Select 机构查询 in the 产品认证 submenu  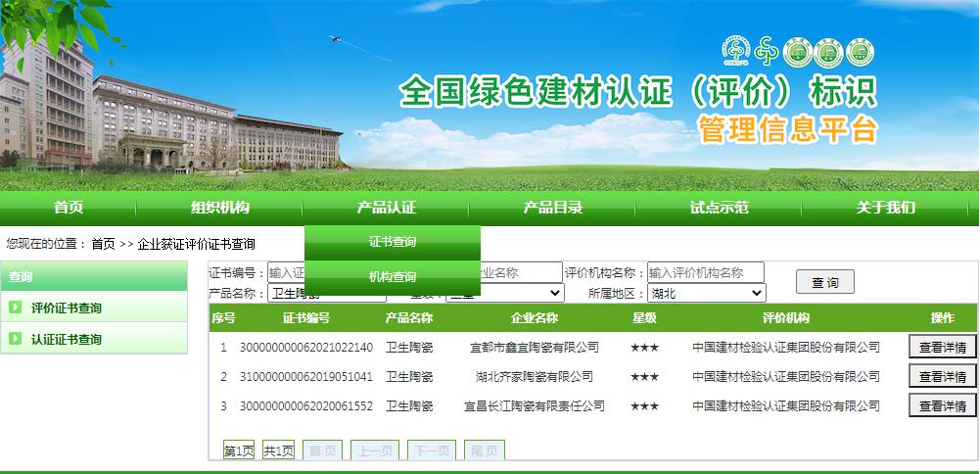393,276
